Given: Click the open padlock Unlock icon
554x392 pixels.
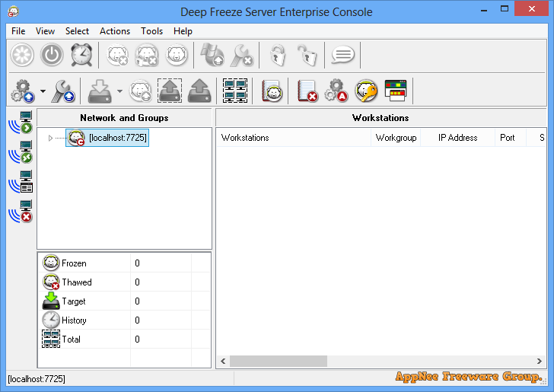Looking at the screenshot, I should (307, 55).
